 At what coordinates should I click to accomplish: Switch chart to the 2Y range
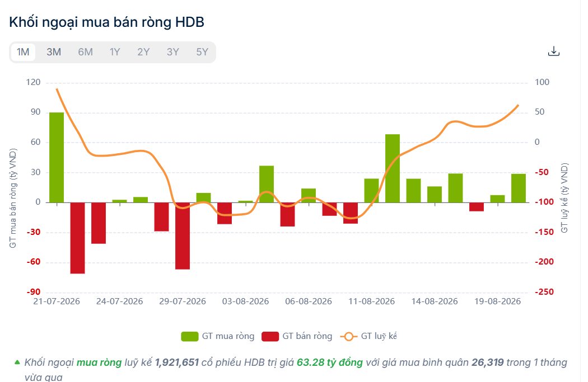[x=143, y=52]
